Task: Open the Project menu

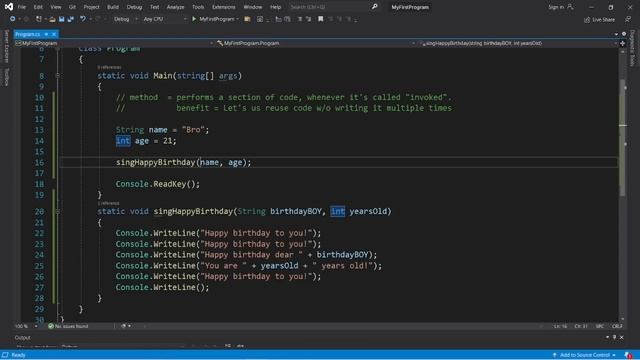Action: tap(91, 7)
